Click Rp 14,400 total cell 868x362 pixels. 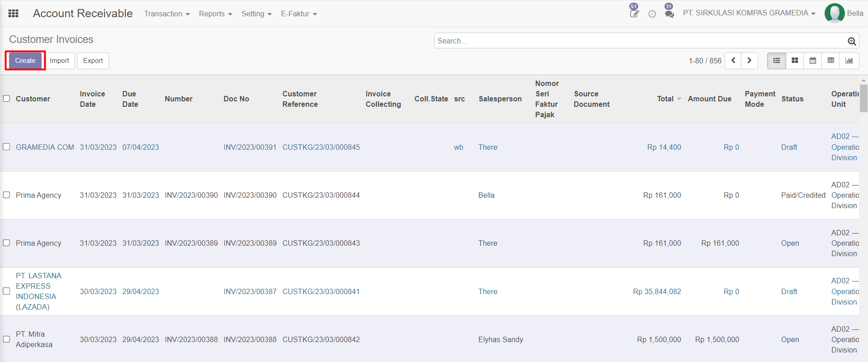pyautogui.click(x=664, y=147)
